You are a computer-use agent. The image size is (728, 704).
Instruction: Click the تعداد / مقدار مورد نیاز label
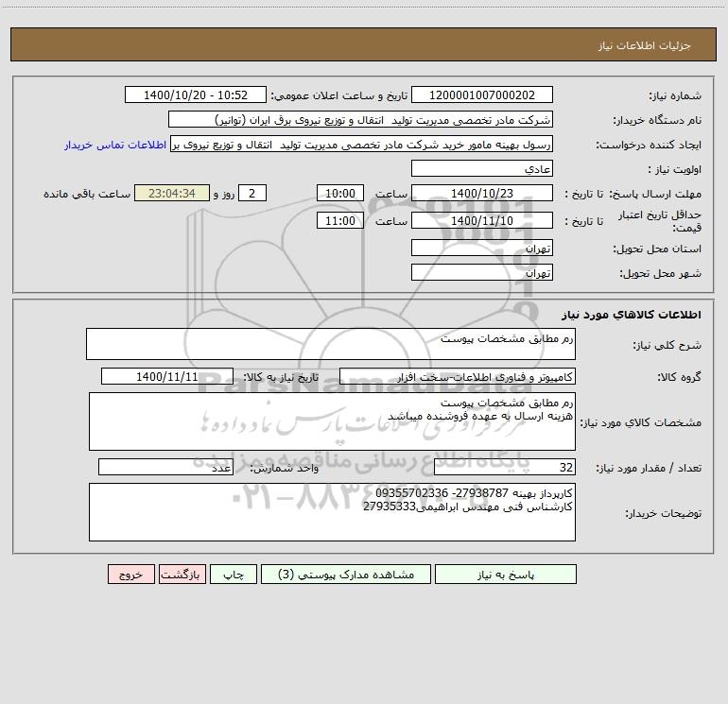pos(649,469)
